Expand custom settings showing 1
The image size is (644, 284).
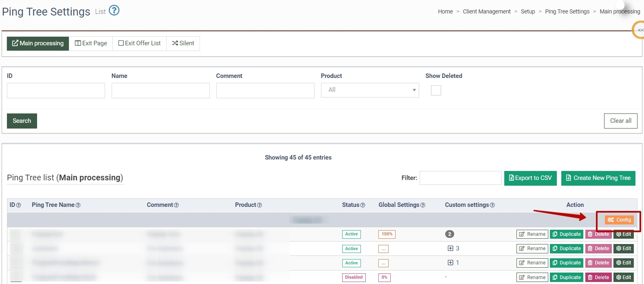click(451, 262)
